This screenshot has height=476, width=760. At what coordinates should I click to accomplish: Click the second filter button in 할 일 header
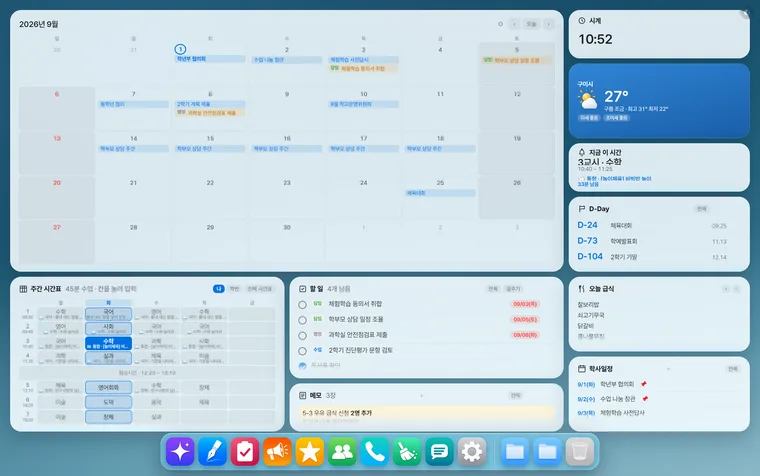513,289
